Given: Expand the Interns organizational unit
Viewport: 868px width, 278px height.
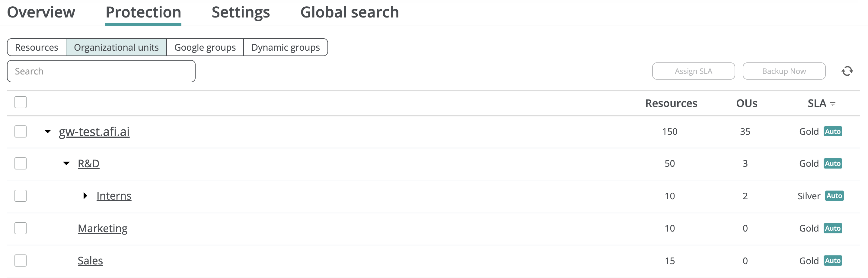Looking at the screenshot, I should point(85,196).
